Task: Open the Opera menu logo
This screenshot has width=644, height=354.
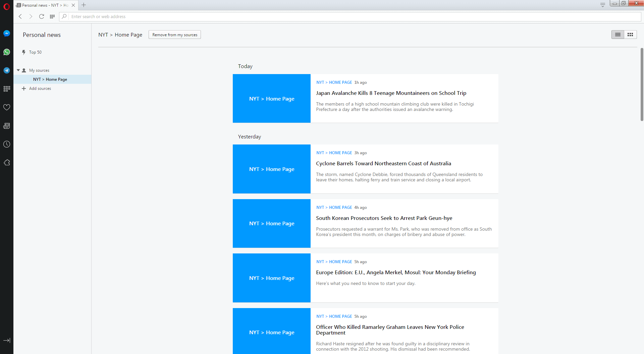Action: tap(6, 6)
